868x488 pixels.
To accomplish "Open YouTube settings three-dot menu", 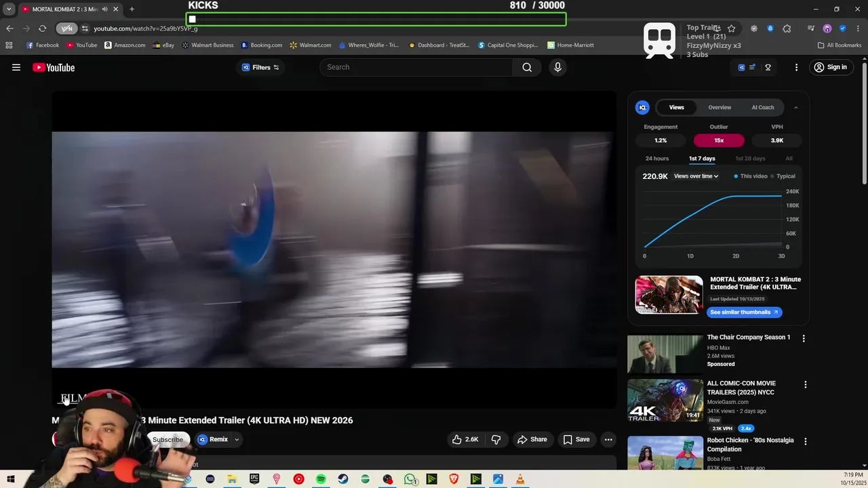I will pyautogui.click(x=797, y=67).
